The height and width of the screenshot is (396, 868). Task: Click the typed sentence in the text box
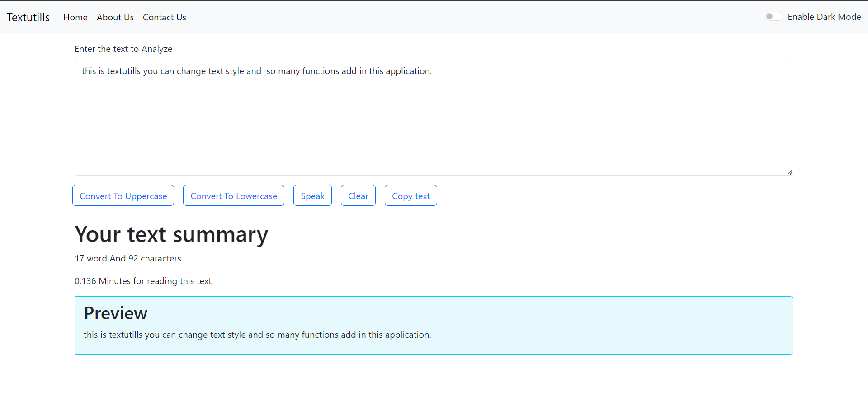pos(257,71)
